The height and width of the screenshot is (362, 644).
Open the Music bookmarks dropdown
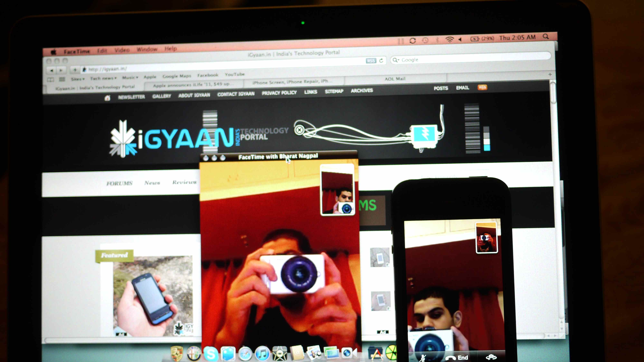click(130, 77)
